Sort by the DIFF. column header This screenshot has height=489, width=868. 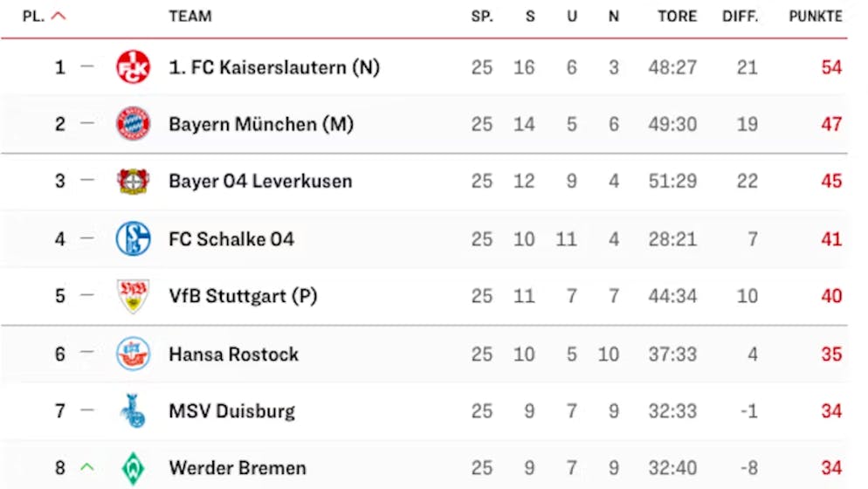click(740, 17)
